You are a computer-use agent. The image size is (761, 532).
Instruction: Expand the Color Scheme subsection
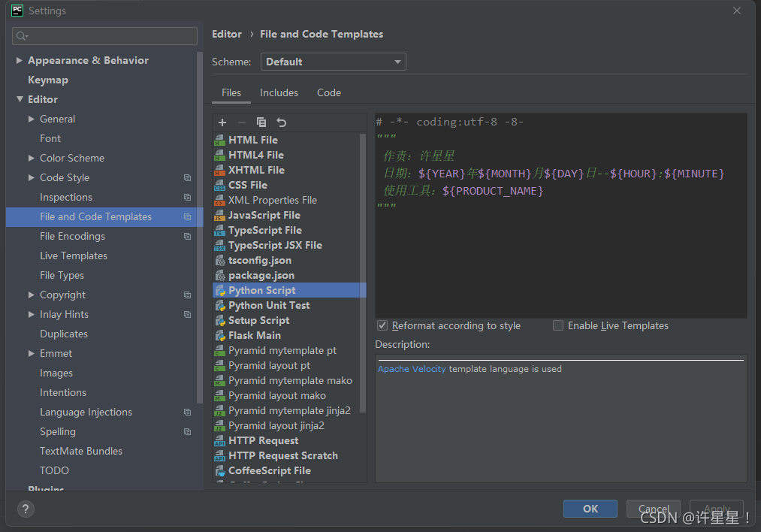(32, 158)
